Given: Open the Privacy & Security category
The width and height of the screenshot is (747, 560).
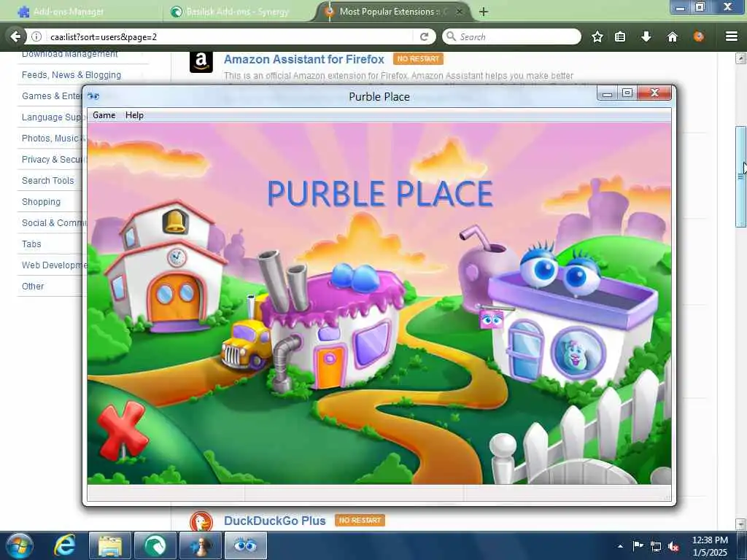Looking at the screenshot, I should pos(53,160).
